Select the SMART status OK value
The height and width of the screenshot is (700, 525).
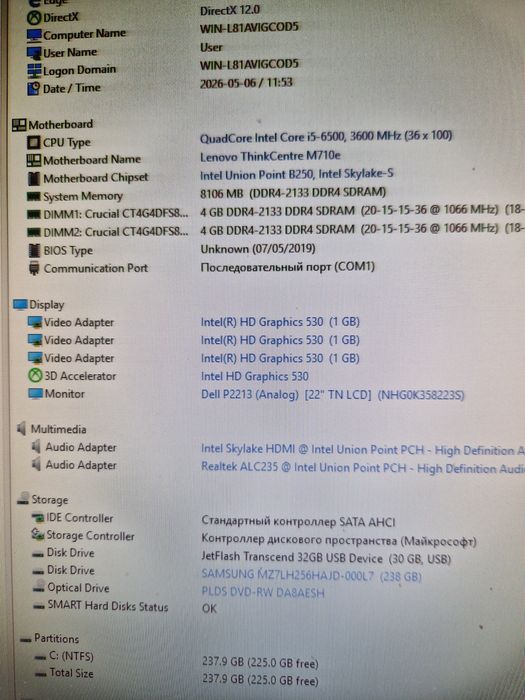209,608
